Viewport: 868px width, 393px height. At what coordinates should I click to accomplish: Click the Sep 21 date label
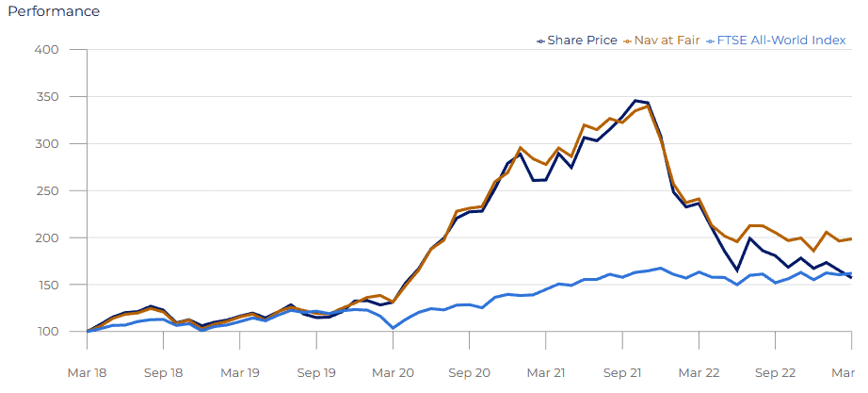coord(623,372)
